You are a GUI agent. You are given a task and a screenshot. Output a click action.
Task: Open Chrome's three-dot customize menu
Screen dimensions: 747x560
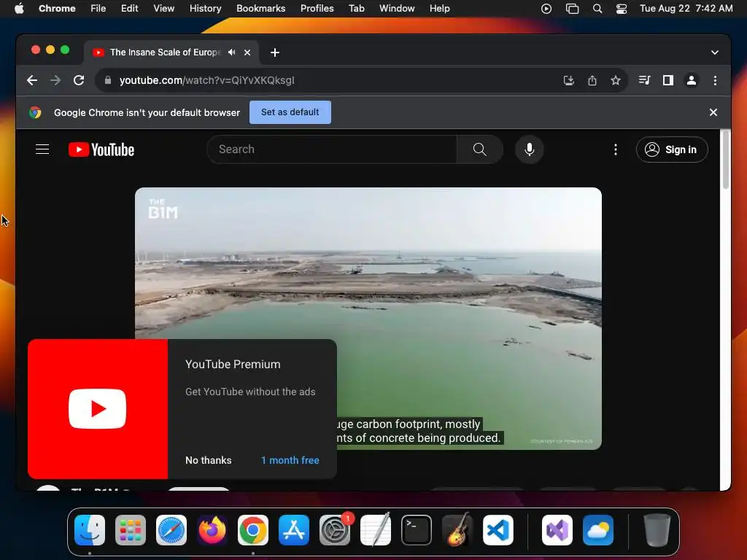[715, 80]
